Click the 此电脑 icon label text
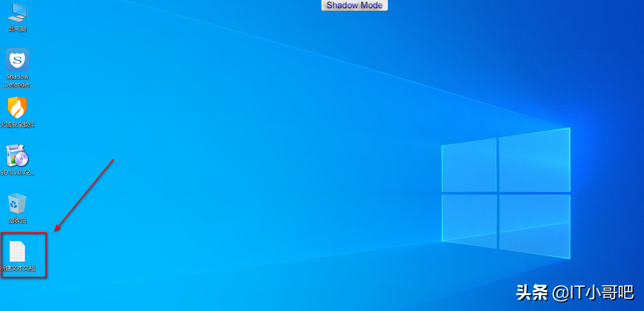Viewport: 644px width, 311px height. [x=17, y=29]
